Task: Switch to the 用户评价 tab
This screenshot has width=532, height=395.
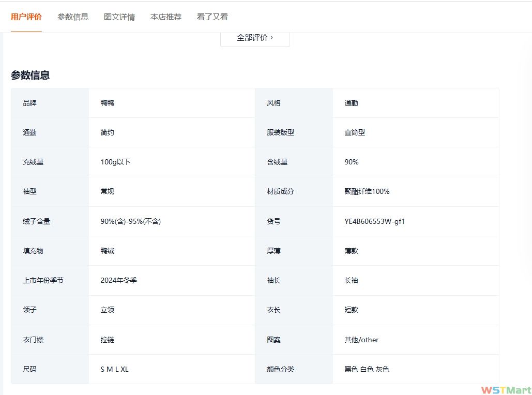Action: (26, 17)
